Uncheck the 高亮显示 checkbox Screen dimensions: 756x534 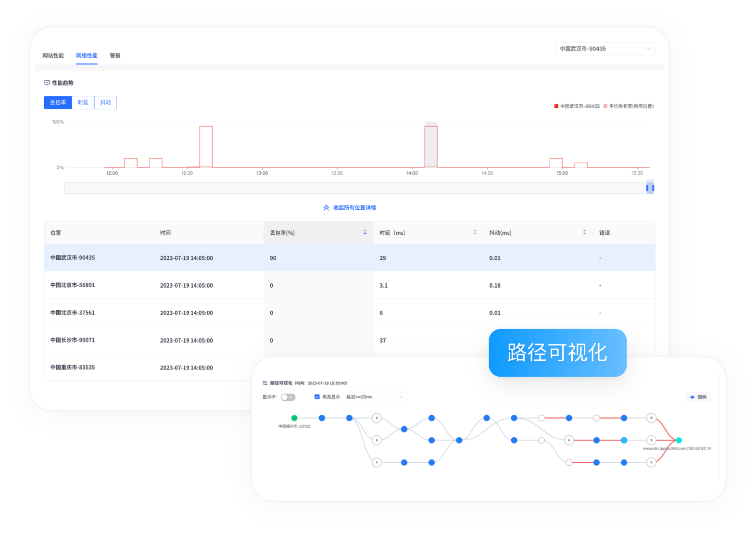317,397
